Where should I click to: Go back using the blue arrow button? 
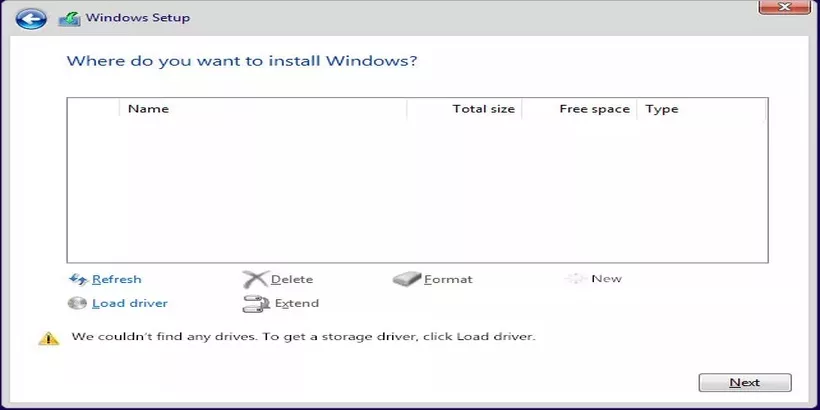[31, 19]
